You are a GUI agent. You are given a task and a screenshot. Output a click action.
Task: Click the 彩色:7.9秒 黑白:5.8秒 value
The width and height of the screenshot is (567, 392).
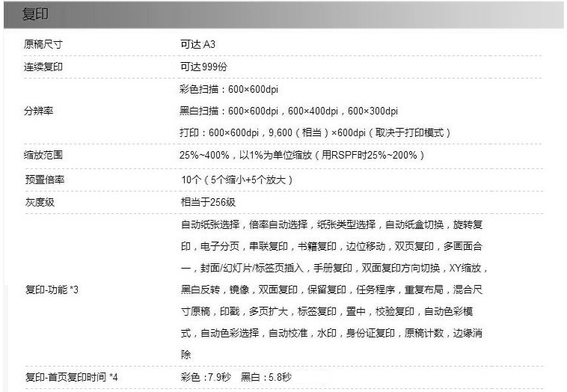(x=236, y=378)
